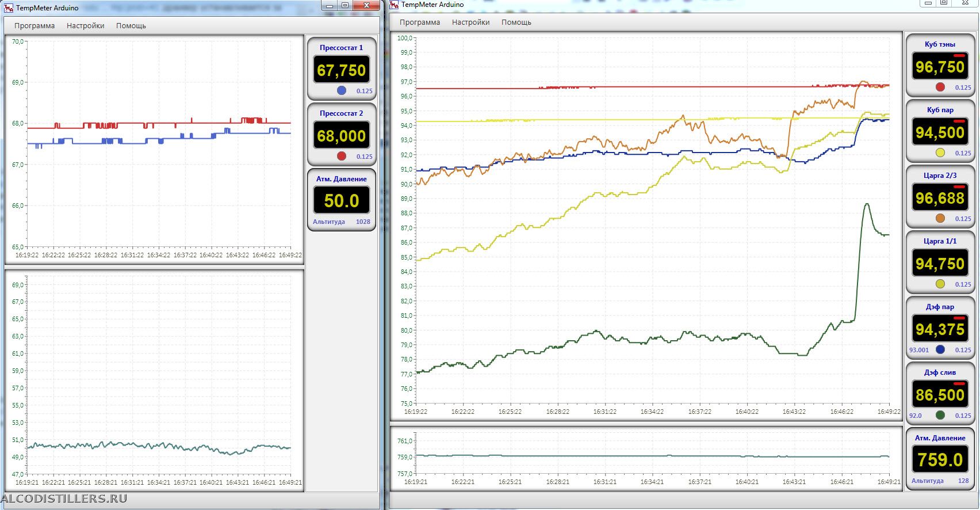This screenshot has height=510, width=980.
Task: Click Куб тэны resolution value 0.125
Action: click(963, 87)
